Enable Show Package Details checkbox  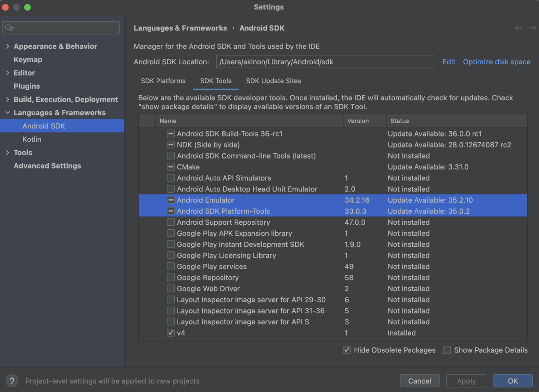coord(447,350)
